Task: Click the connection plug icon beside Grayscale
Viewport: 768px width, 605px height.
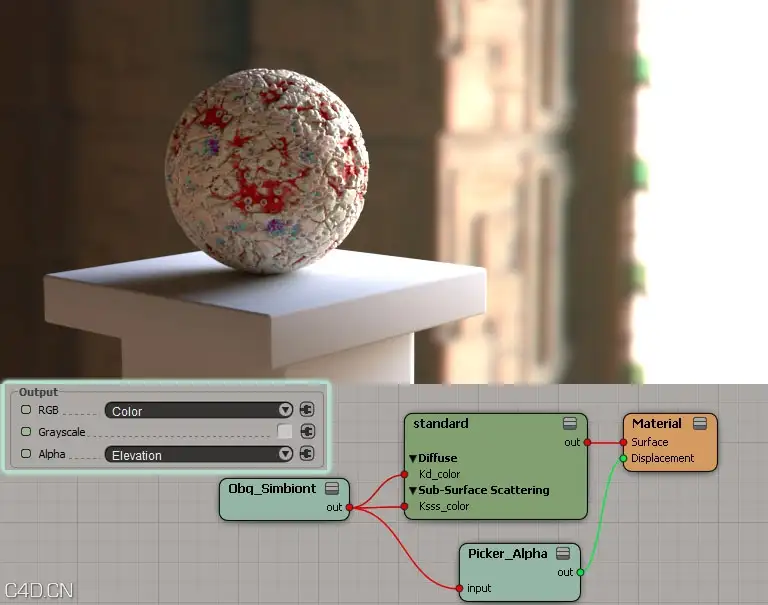Action: (x=307, y=432)
